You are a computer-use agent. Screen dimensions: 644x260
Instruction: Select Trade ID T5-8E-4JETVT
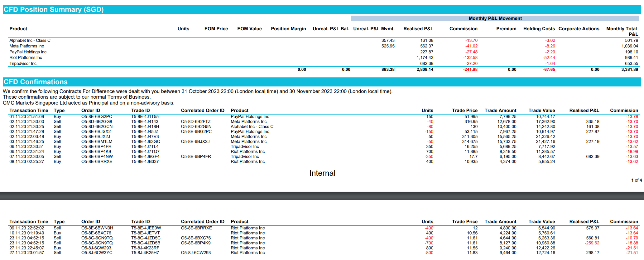[x=145, y=233]
